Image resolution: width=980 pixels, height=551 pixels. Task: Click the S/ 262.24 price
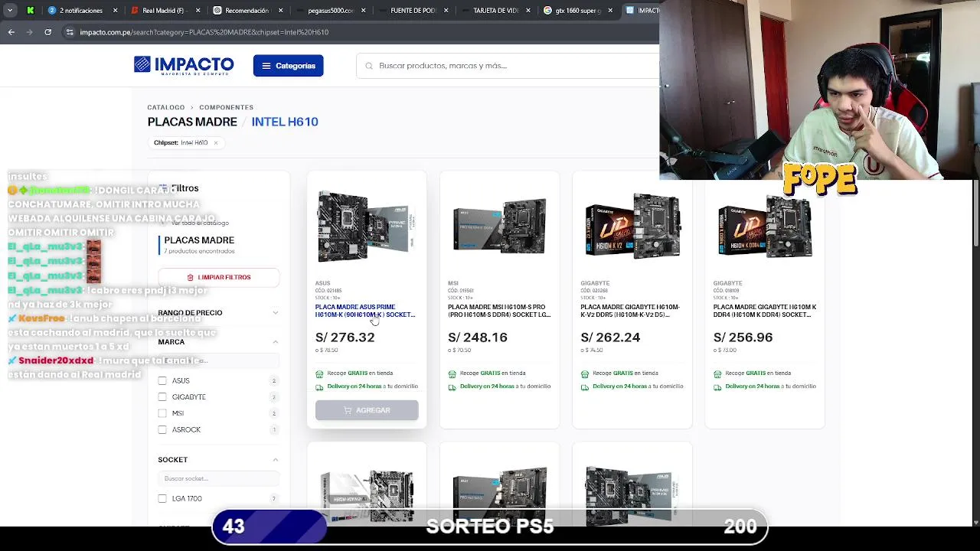point(610,337)
